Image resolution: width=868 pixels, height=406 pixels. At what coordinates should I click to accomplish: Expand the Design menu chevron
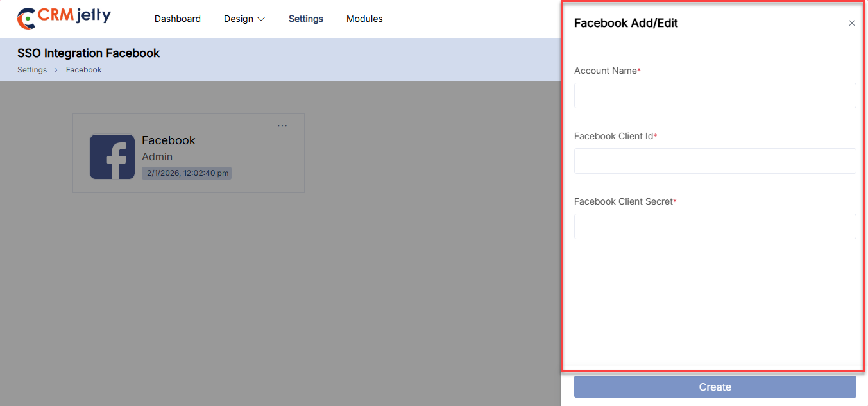pyautogui.click(x=261, y=19)
